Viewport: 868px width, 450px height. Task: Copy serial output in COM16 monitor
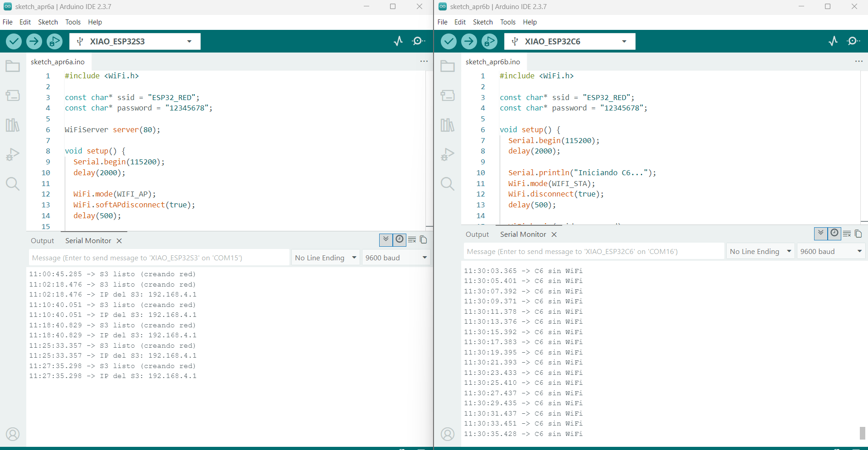coord(858,234)
